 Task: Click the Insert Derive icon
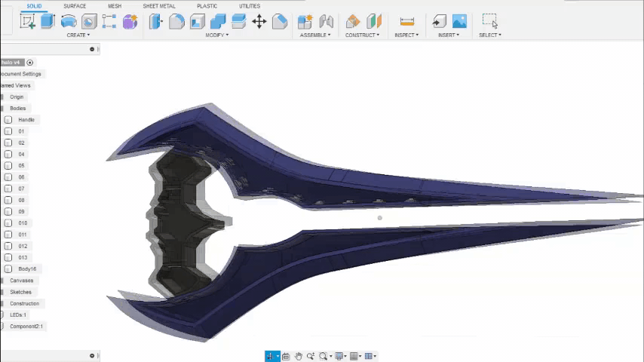439,21
